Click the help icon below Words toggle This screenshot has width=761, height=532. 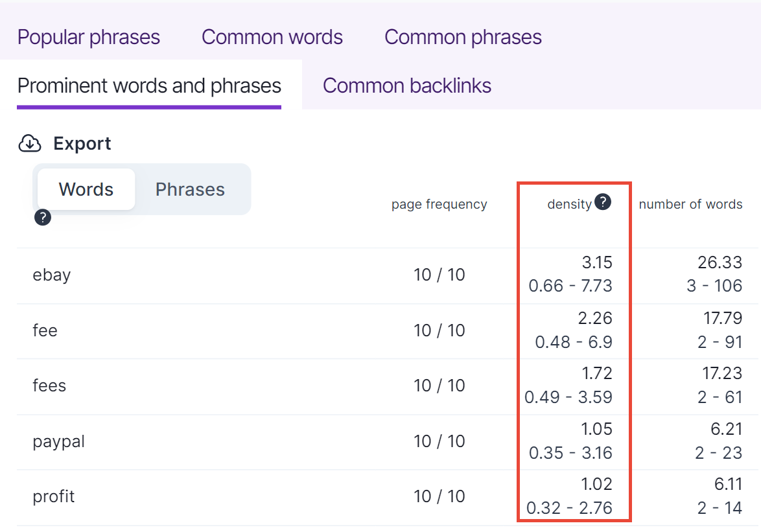coord(43,218)
